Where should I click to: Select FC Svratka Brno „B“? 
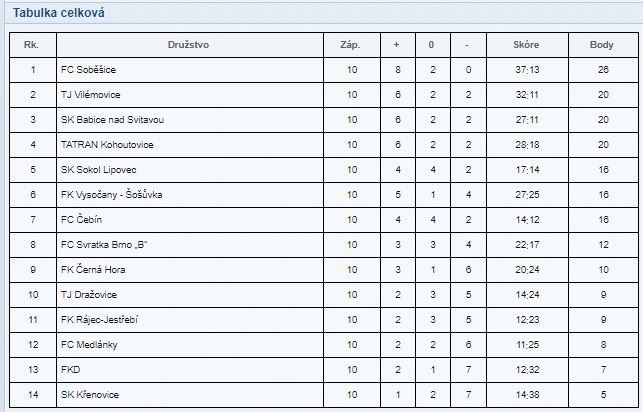(x=104, y=245)
